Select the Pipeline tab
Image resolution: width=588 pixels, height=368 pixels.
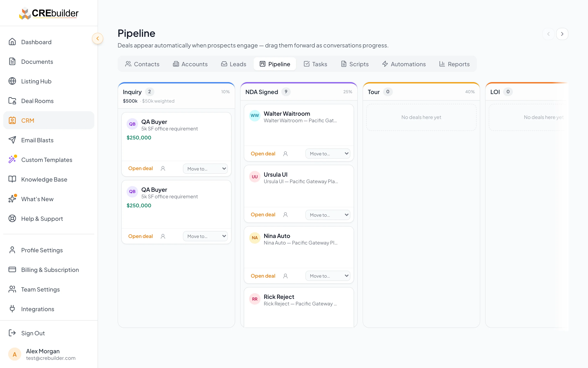[x=275, y=64]
